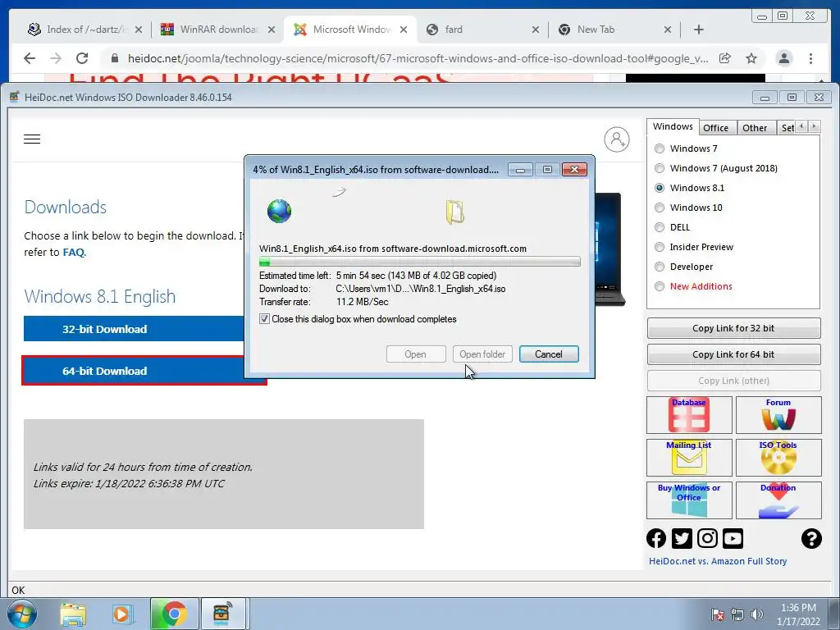Switch to the New Tab Chrome tab

click(616, 30)
